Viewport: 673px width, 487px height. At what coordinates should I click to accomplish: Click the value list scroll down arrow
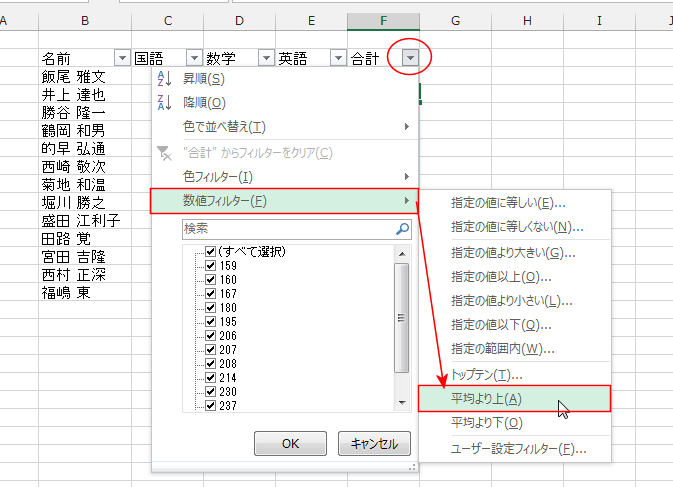pos(402,403)
